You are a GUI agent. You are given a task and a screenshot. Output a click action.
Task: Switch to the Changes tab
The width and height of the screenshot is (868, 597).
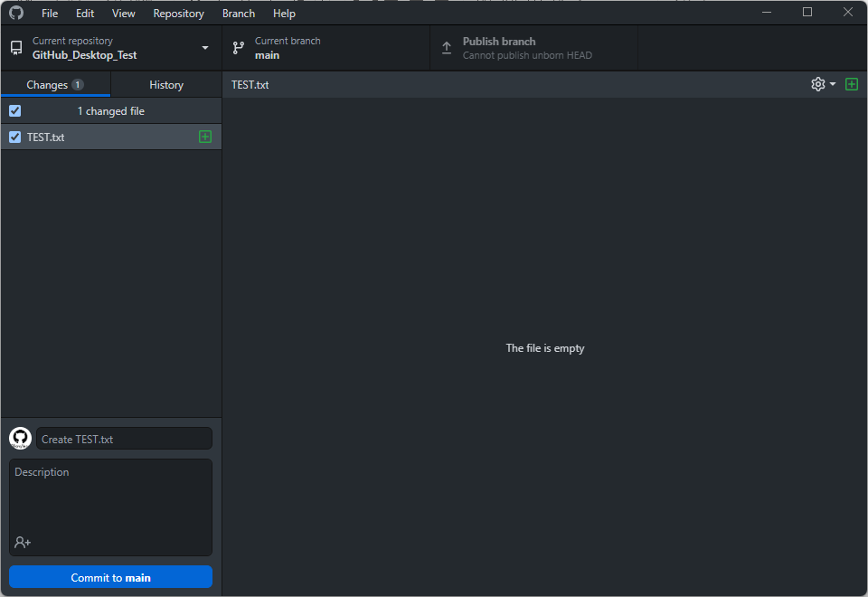point(55,85)
